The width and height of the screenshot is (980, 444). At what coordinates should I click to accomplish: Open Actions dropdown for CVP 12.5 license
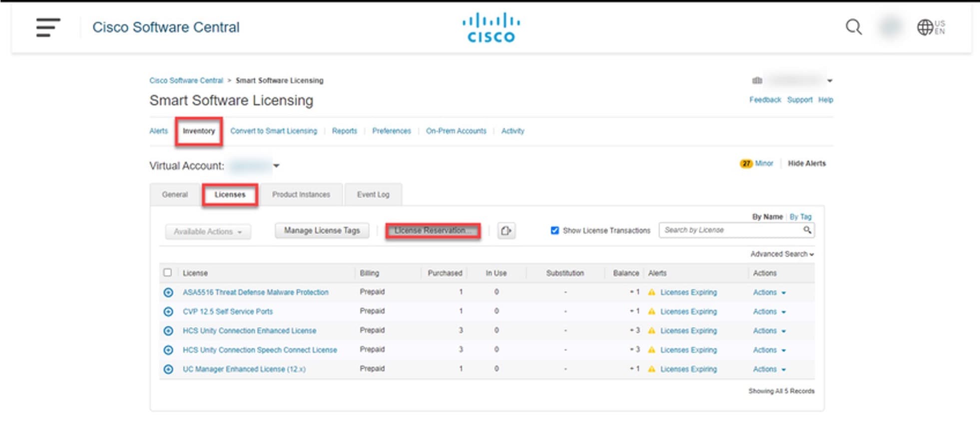[x=769, y=311]
